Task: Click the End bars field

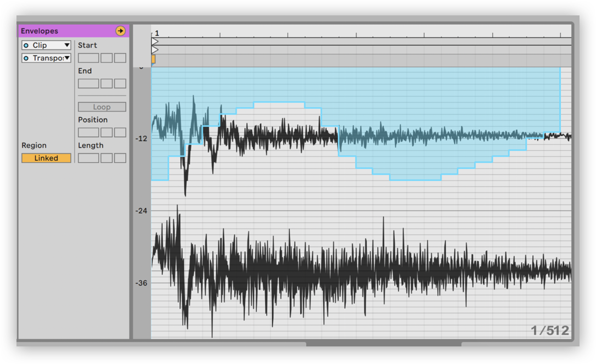Action: [88, 84]
